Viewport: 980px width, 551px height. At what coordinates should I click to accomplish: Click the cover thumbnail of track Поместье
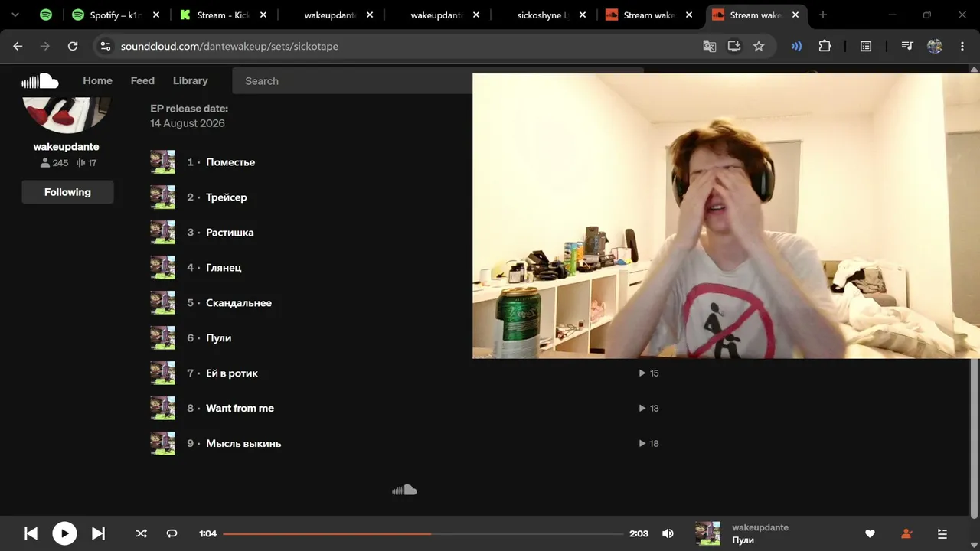coord(163,162)
